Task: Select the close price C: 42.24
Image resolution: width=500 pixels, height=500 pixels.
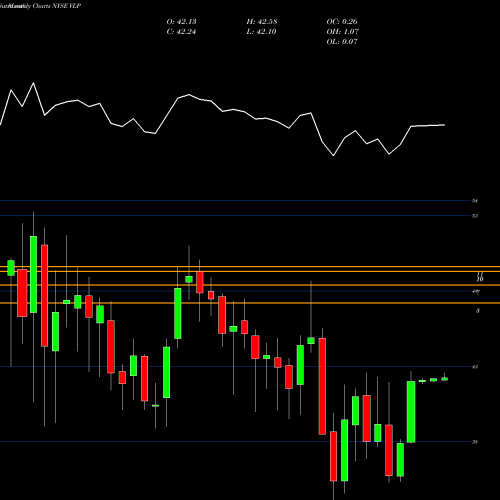Action: (x=181, y=32)
